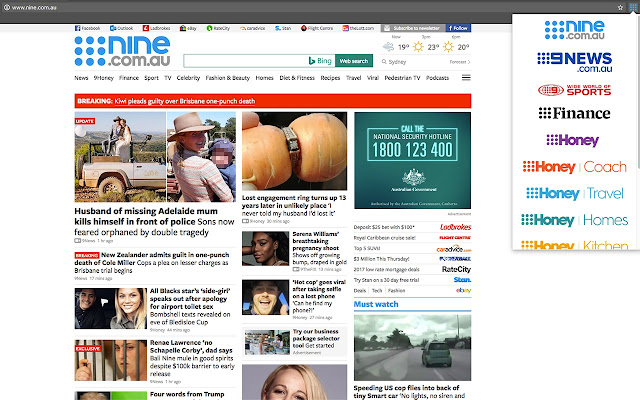Open the engagement ring on carrot thumbnail
Image resolution: width=640 pixels, height=400 pixels.
(294, 151)
